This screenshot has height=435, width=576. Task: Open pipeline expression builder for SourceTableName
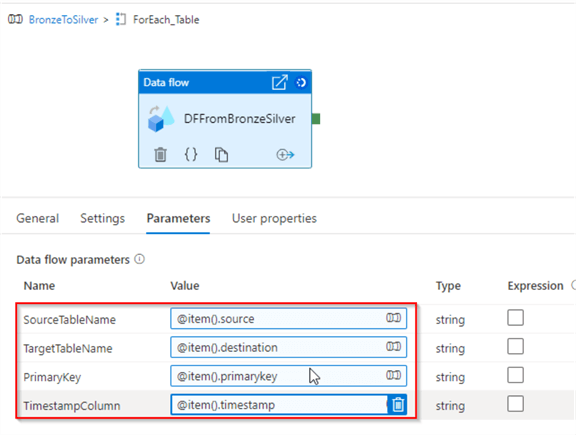[393, 317]
